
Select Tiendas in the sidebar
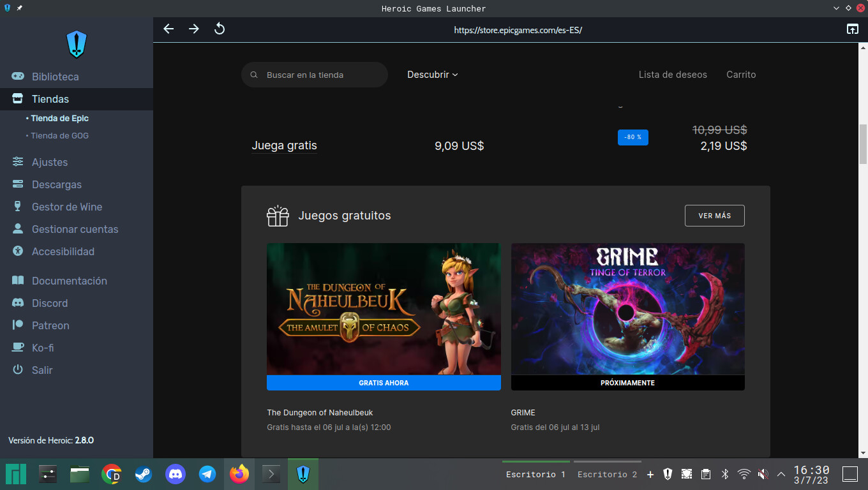tap(77, 99)
